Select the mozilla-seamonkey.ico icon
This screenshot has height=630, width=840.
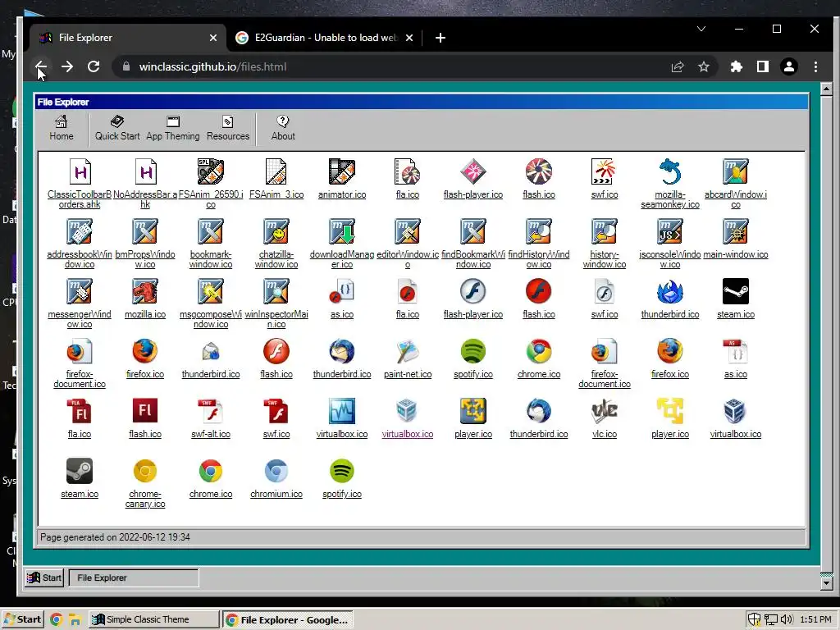click(x=669, y=172)
